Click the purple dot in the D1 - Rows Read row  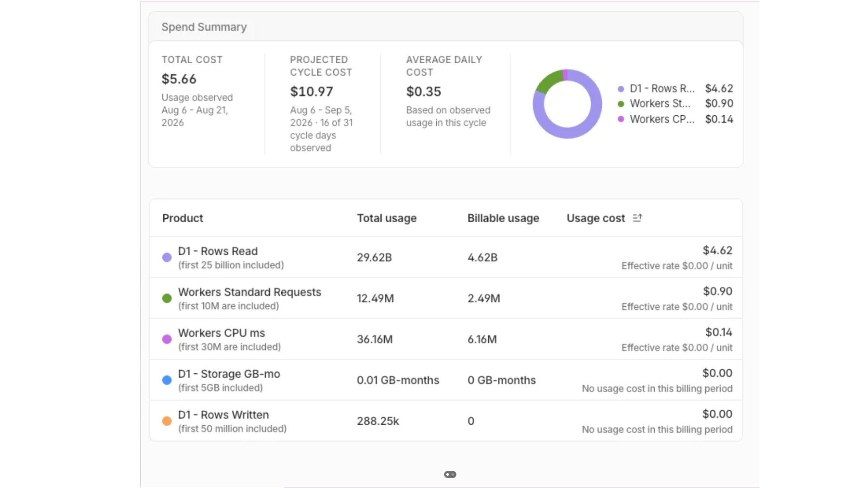point(167,258)
